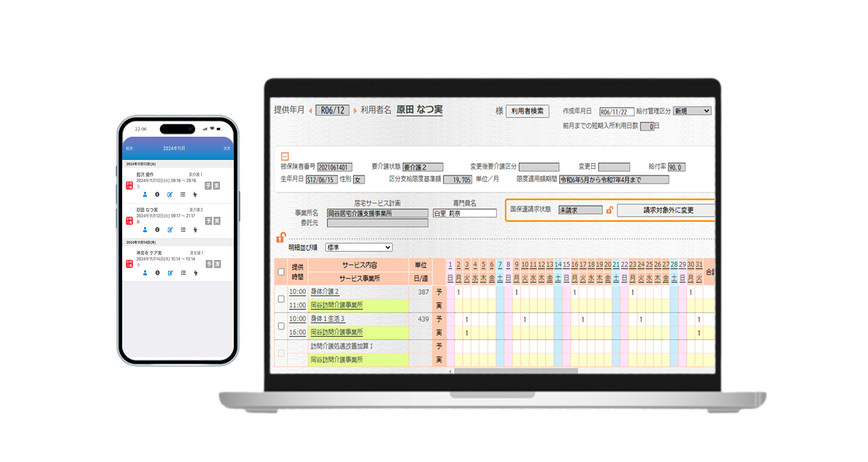868x462 pixels.
Task: Tap the edit pencil icon for 原田 なつ実
Action: click(x=170, y=230)
